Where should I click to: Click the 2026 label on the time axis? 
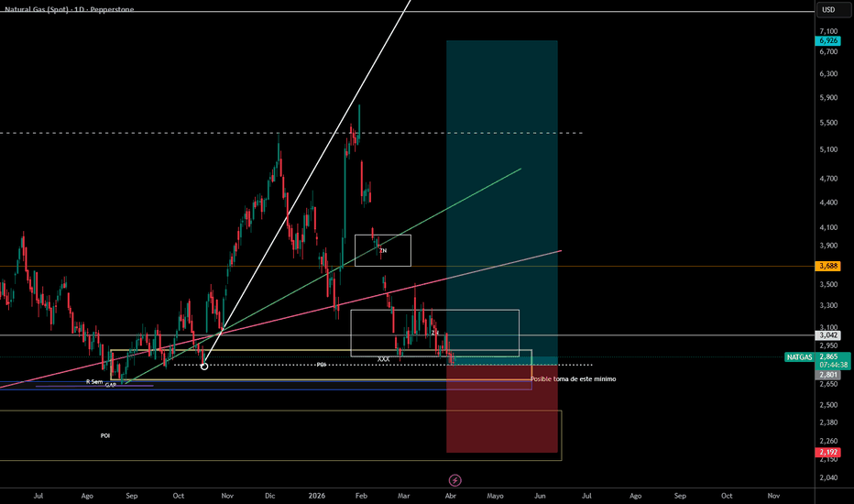coord(316,496)
